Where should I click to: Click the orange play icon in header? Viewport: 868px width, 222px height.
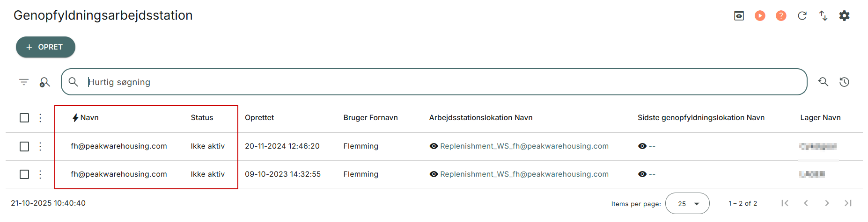(760, 16)
